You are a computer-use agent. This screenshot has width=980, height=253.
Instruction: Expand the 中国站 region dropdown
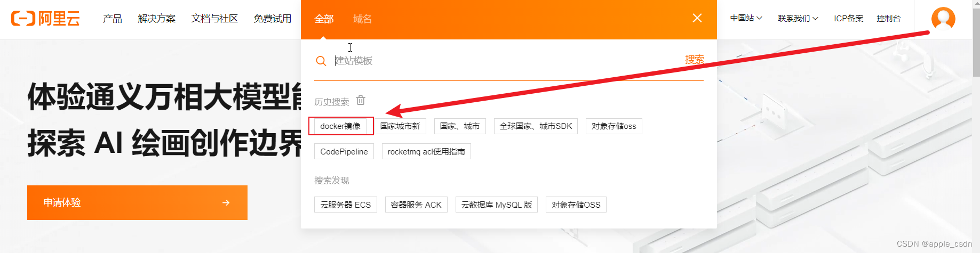[x=746, y=18]
